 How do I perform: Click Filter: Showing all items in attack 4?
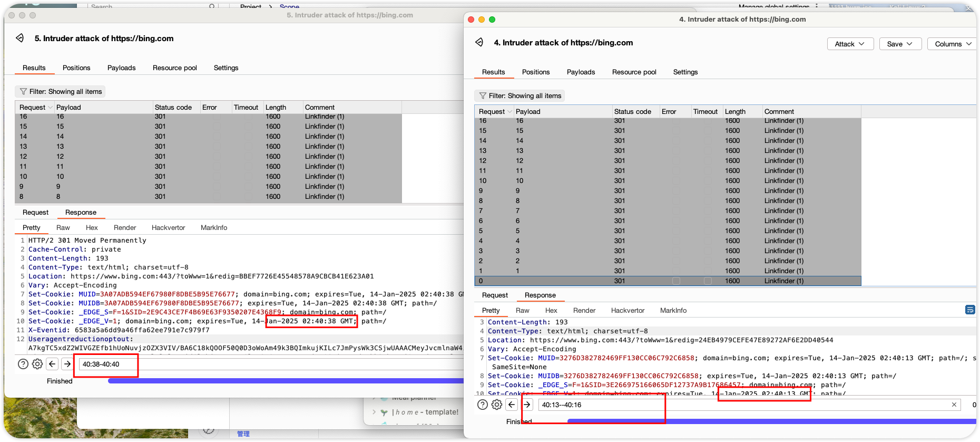click(520, 96)
